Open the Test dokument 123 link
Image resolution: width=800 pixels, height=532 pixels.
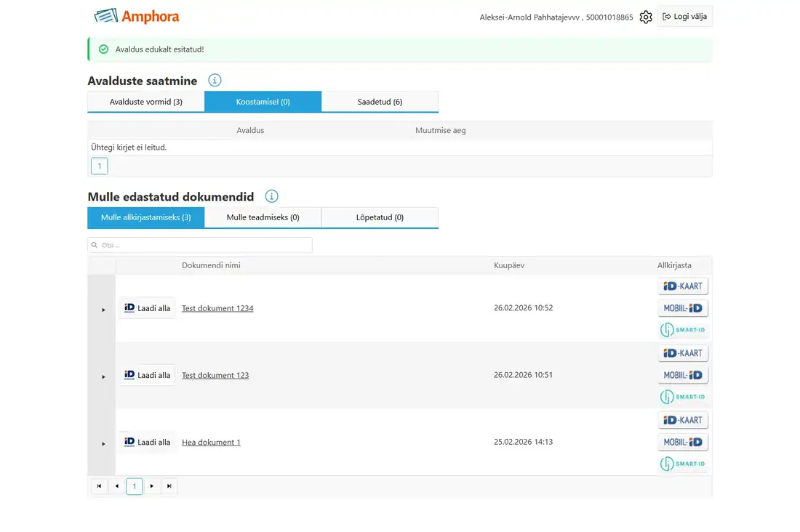215,375
